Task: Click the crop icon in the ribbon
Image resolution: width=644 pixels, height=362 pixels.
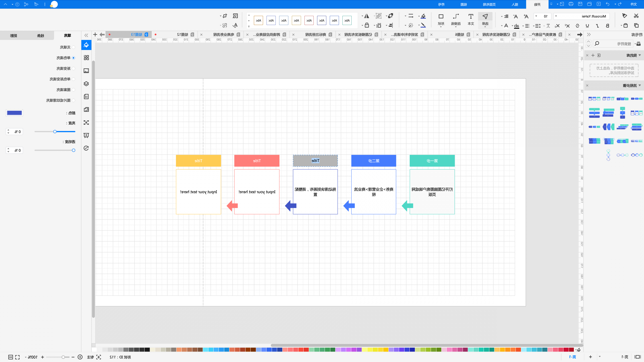Action: click(x=225, y=16)
